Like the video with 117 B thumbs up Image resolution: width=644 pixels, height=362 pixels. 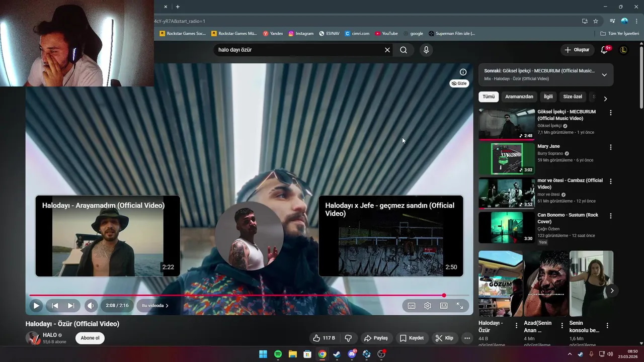click(x=324, y=338)
